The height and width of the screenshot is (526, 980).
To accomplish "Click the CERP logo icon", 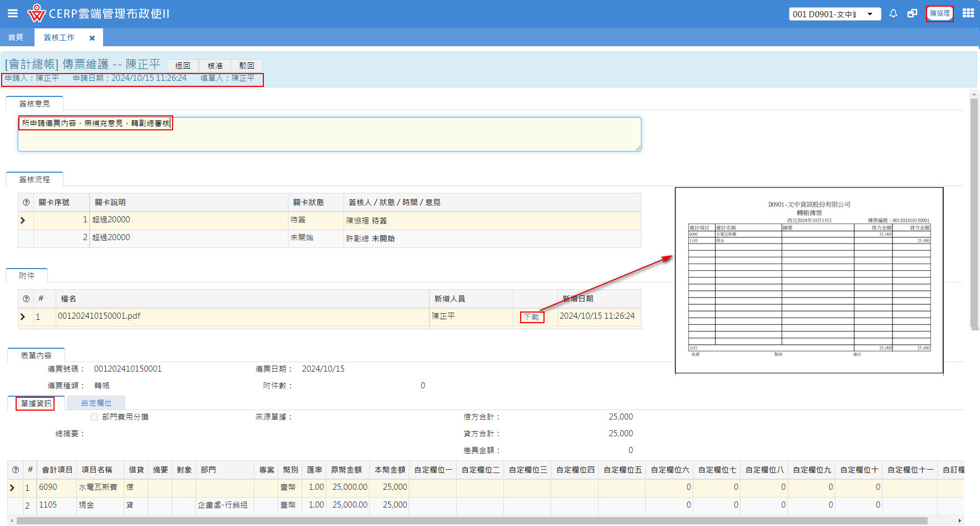I will click(36, 13).
